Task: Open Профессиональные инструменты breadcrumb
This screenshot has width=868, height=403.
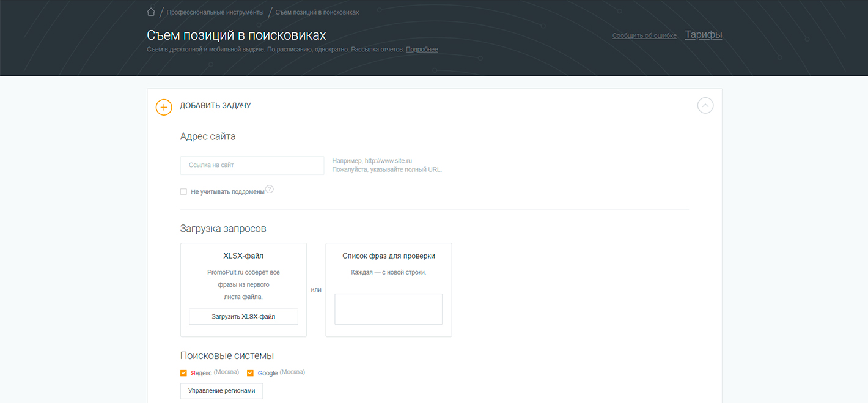Action: point(215,12)
